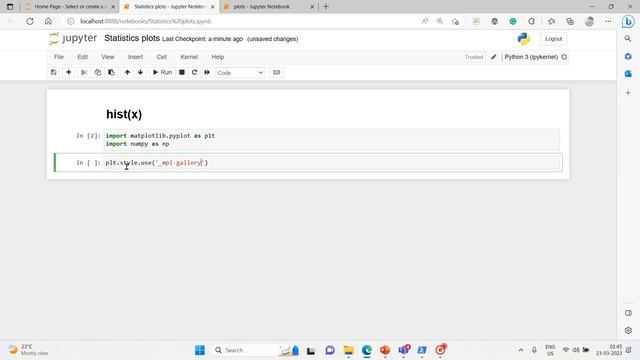Image resolution: width=640 pixels, height=360 pixels.
Task: Open browser settings and more menu
Action: 608,21
